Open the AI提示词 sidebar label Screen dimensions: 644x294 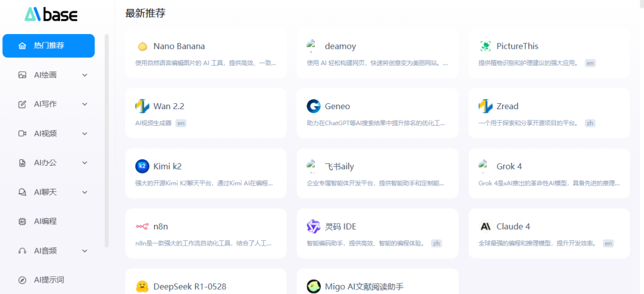pos(49,280)
